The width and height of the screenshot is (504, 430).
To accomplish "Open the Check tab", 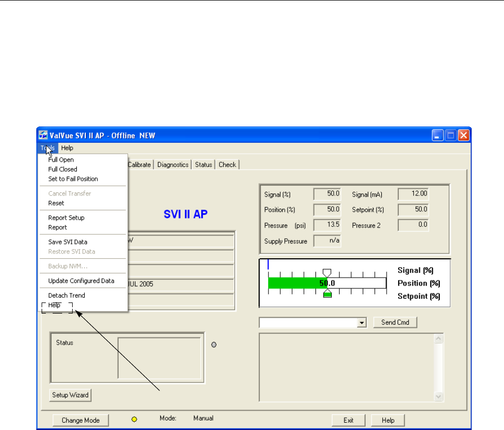I will 228,164.
